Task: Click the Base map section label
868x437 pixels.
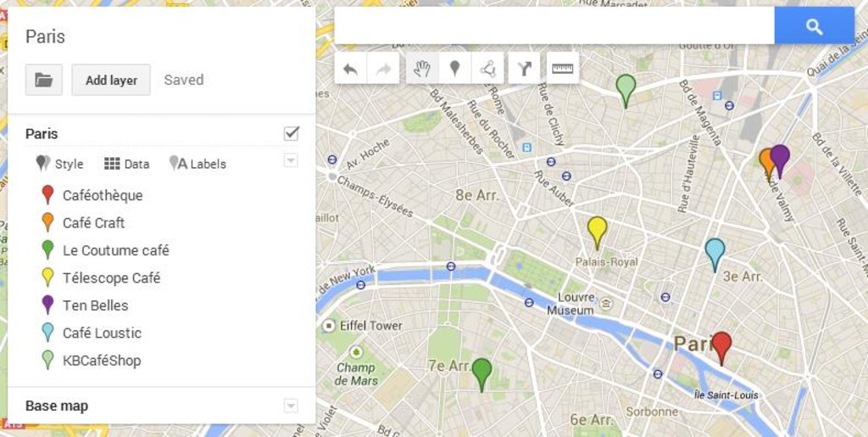Action: (x=57, y=406)
